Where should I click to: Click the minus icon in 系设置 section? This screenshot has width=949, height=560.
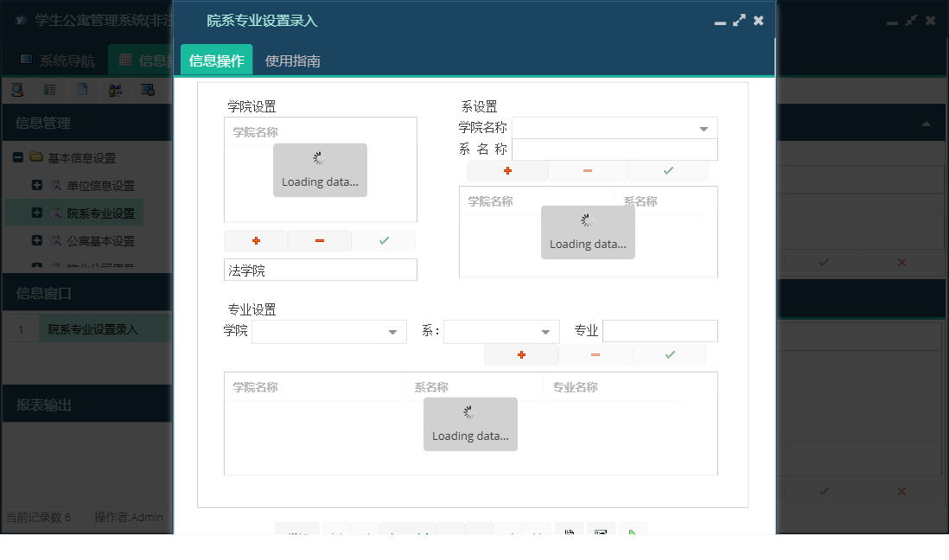pos(588,170)
